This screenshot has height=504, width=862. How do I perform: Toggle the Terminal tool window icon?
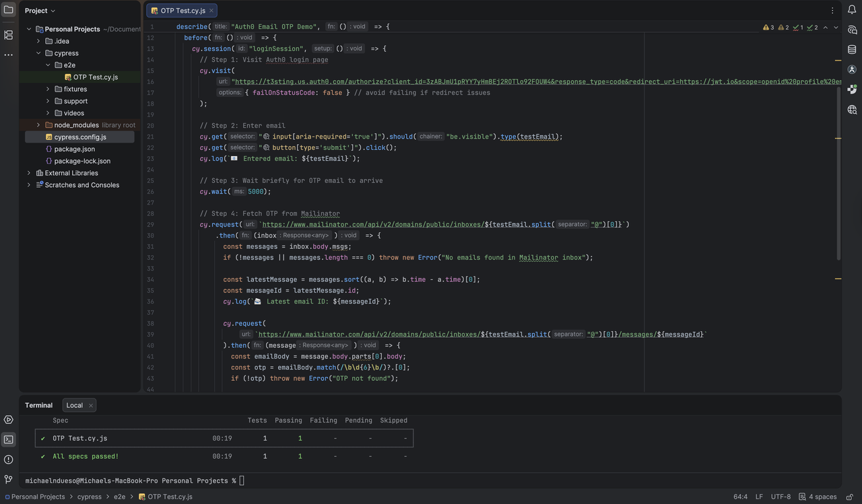8,439
